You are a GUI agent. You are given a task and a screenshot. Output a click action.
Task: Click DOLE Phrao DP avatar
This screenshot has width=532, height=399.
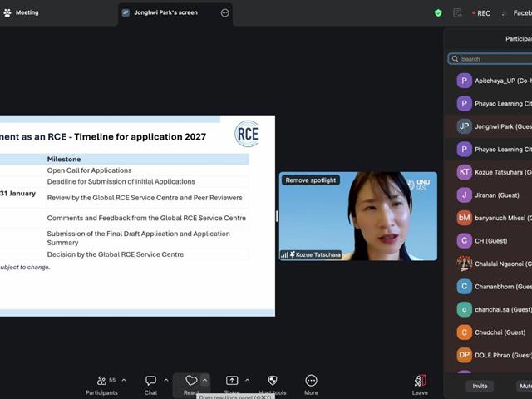(x=464, y=355)
